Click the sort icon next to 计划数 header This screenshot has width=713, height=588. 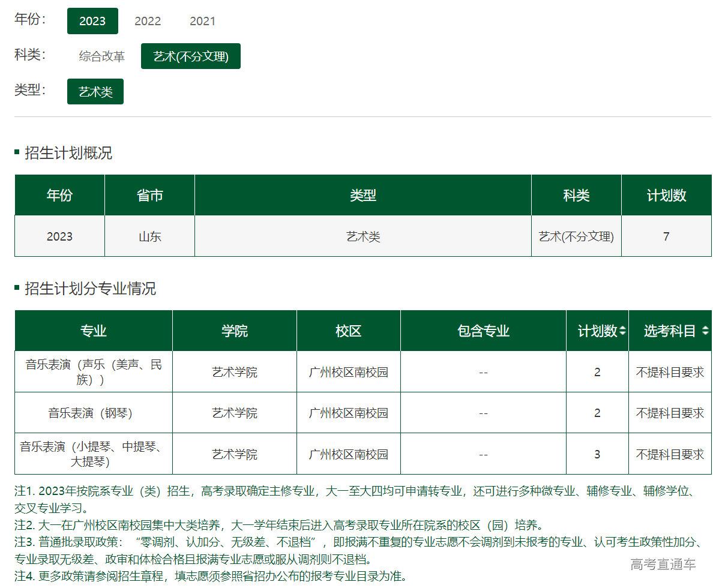pyautogui.click(x=622, y=331)
